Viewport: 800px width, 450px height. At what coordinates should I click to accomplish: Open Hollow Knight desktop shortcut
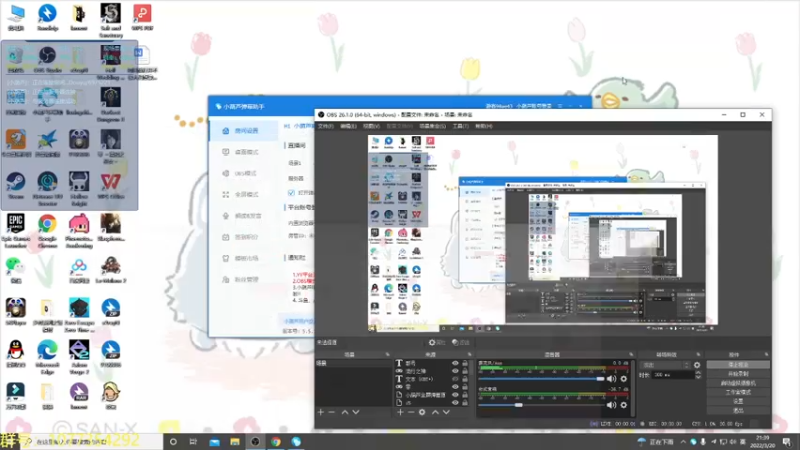pyautogui.click(x=79, y=189)
